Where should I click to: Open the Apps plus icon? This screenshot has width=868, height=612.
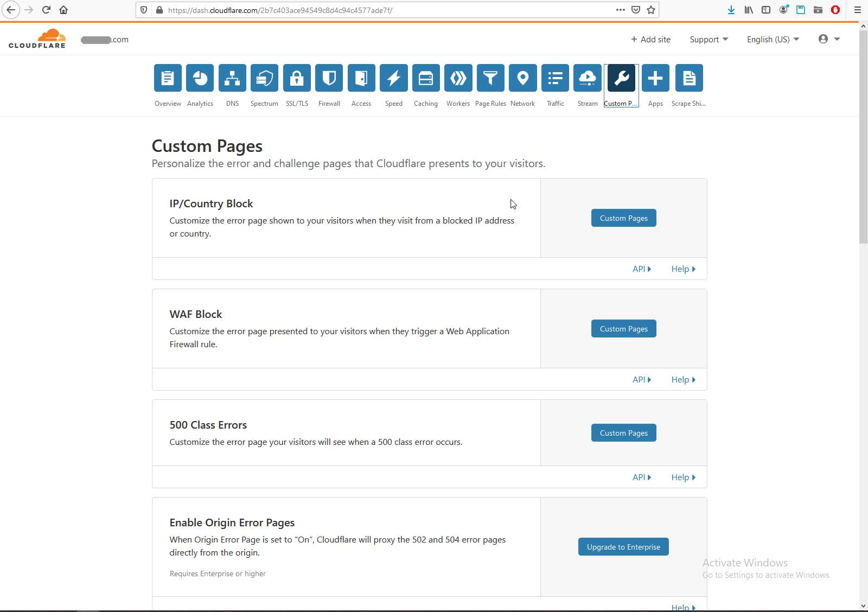pos(655,78)
